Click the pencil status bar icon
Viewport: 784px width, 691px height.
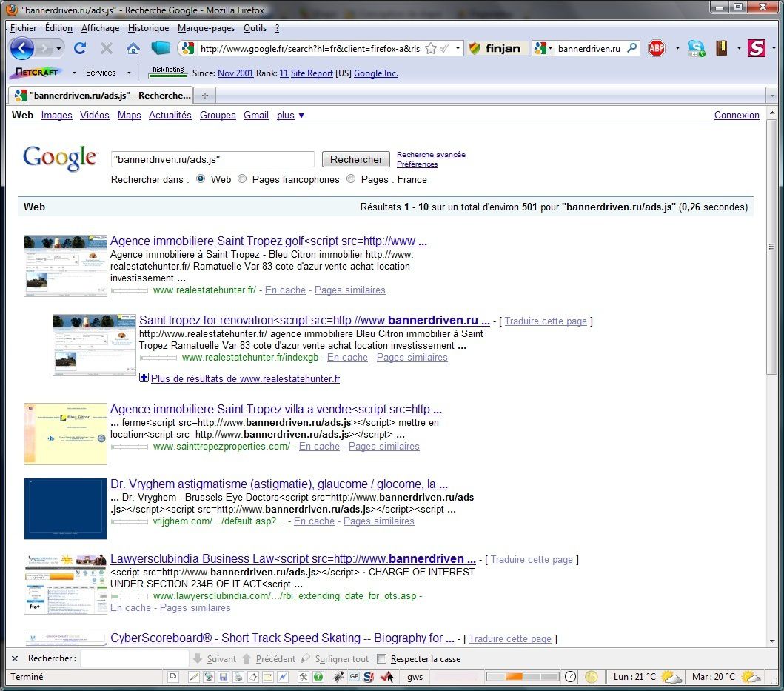(x=193, y=677)
